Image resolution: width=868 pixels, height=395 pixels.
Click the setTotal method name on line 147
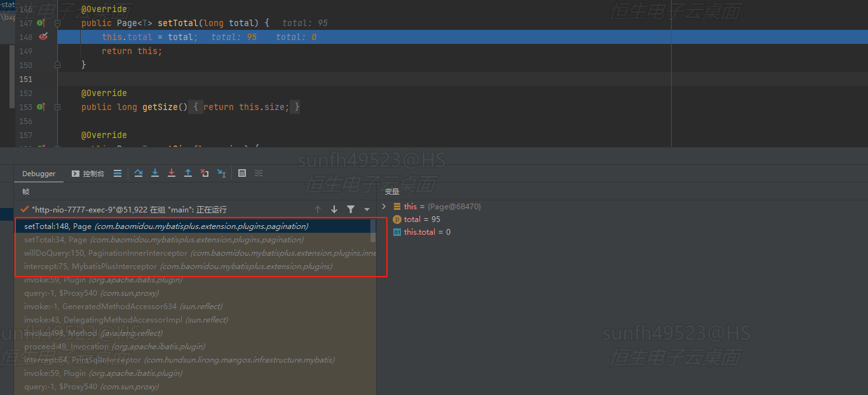[177, 23]
